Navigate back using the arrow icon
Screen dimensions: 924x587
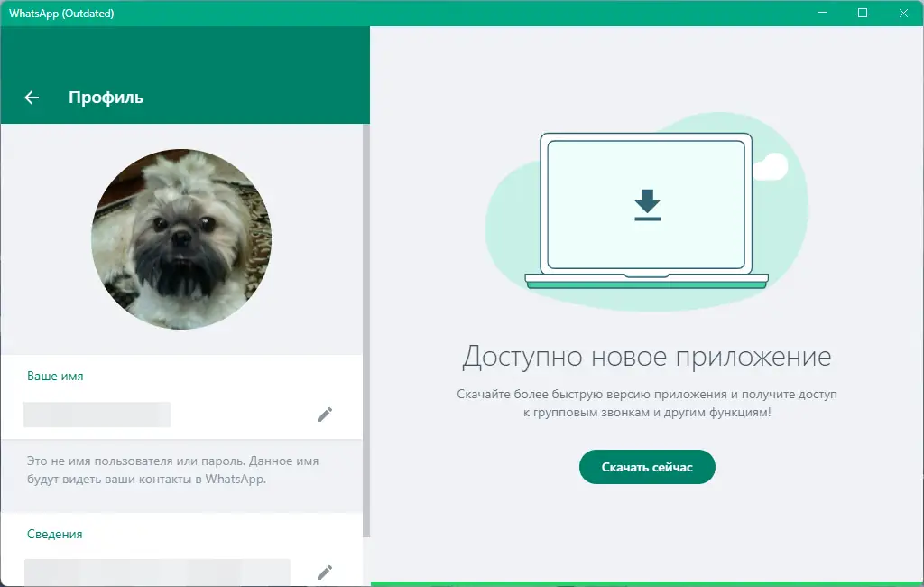30,98
